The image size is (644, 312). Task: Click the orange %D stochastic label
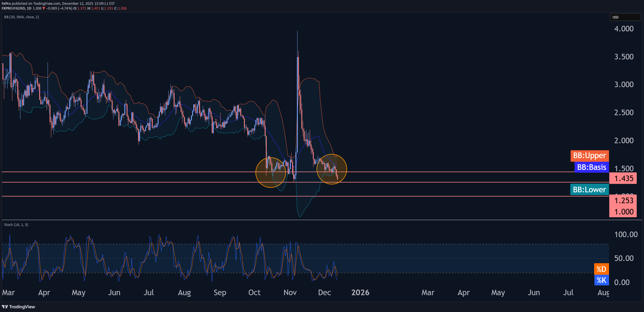point(601,269)
